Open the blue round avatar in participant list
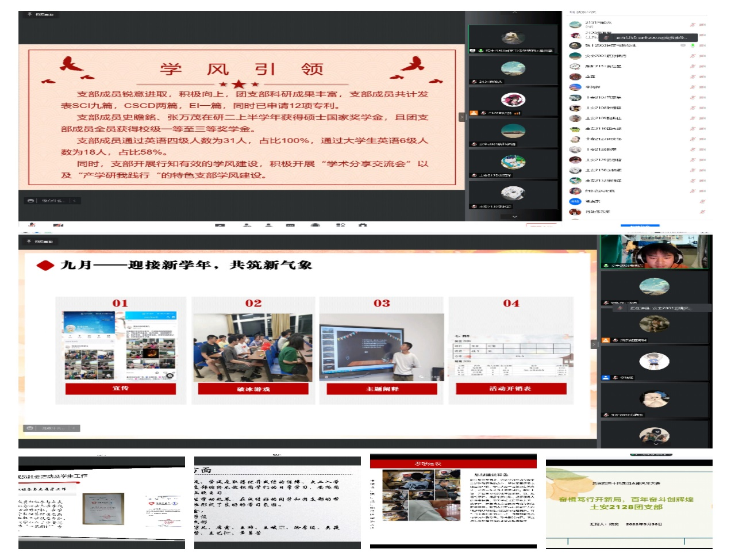 pyautogui.click(x=575, y=201)
